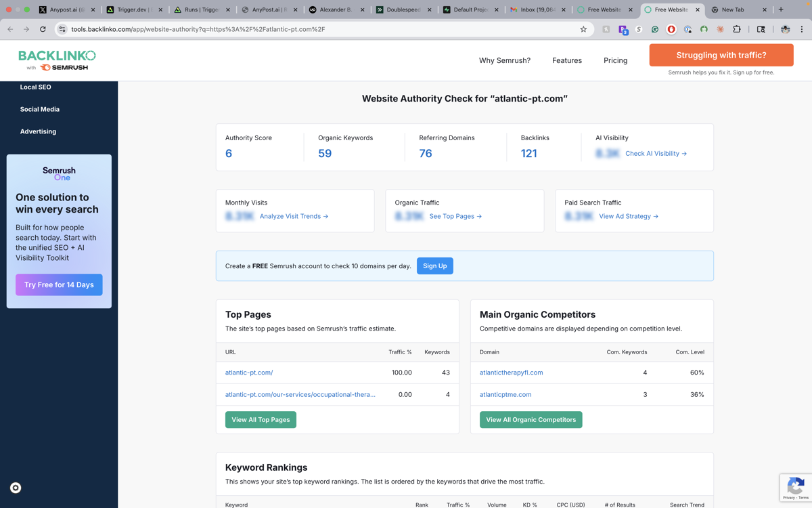Reload the page
812x508 pixels.
[43, 29]
